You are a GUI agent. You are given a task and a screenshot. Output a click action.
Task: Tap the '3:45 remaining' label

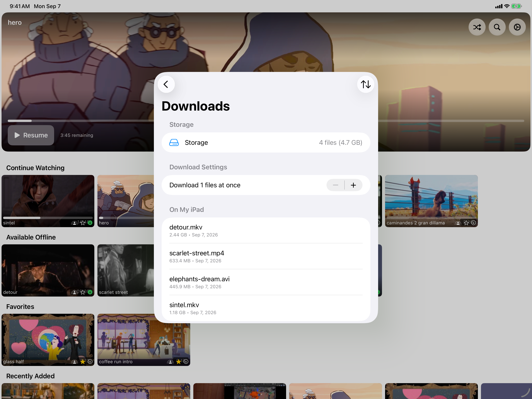coord(77,135)
